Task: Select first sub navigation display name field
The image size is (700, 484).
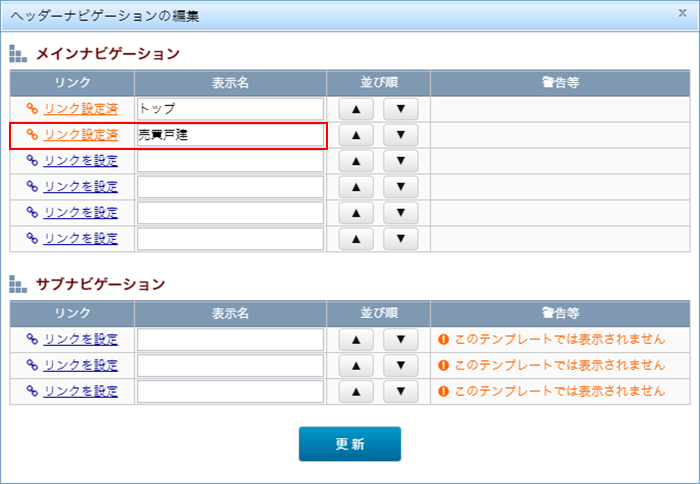Action: [x=230, y=340]
